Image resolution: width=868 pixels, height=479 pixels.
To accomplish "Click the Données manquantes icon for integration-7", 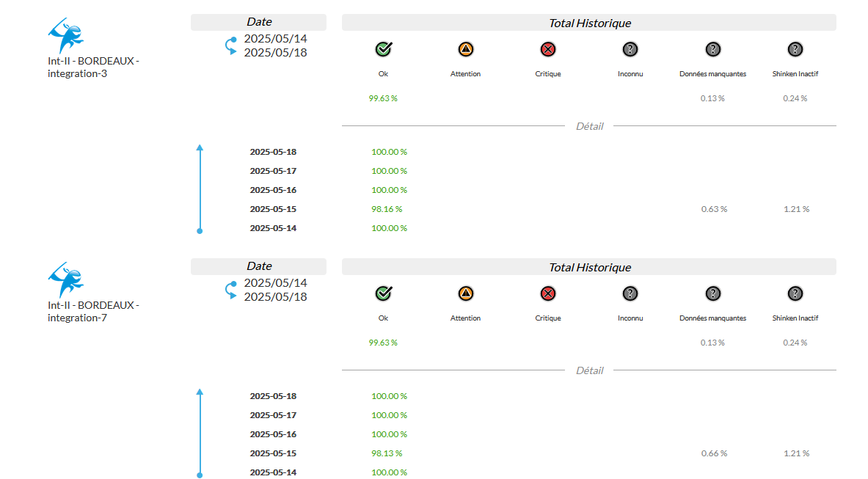I will pos(712,294).
